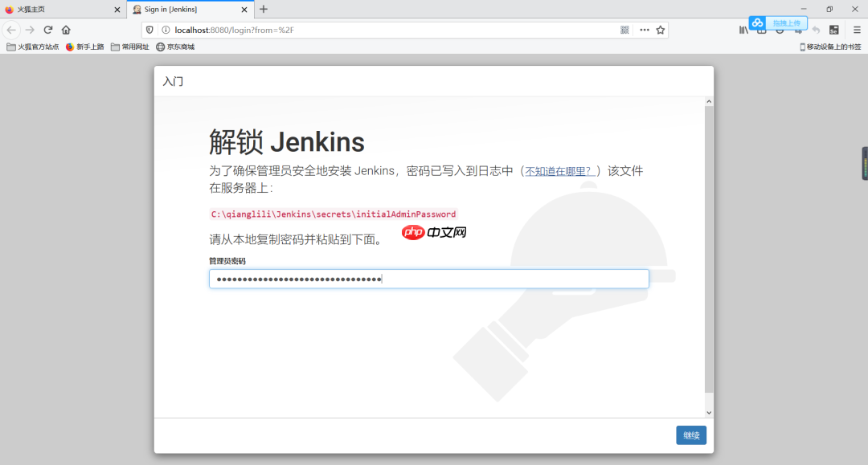Reload the Jenkins login page
The height and width of the screenshot is (465, 868).
point(48,30)
